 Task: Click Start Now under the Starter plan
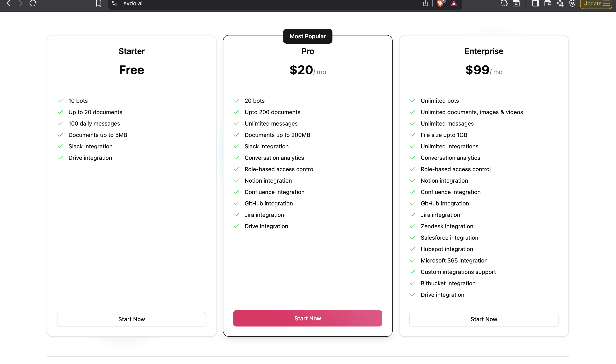[x=131, y=319]
